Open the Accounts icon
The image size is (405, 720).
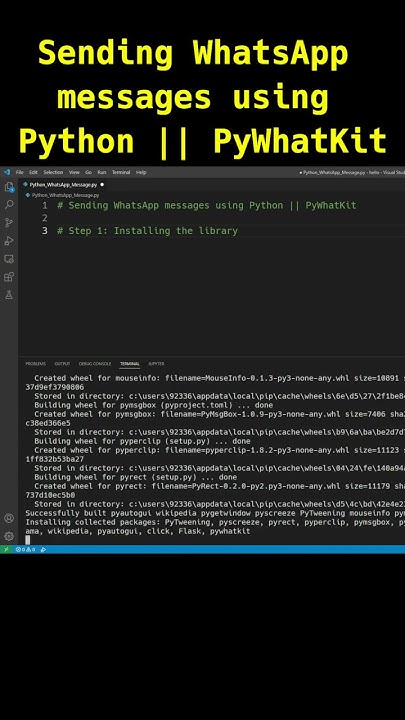tap(9, 518)
